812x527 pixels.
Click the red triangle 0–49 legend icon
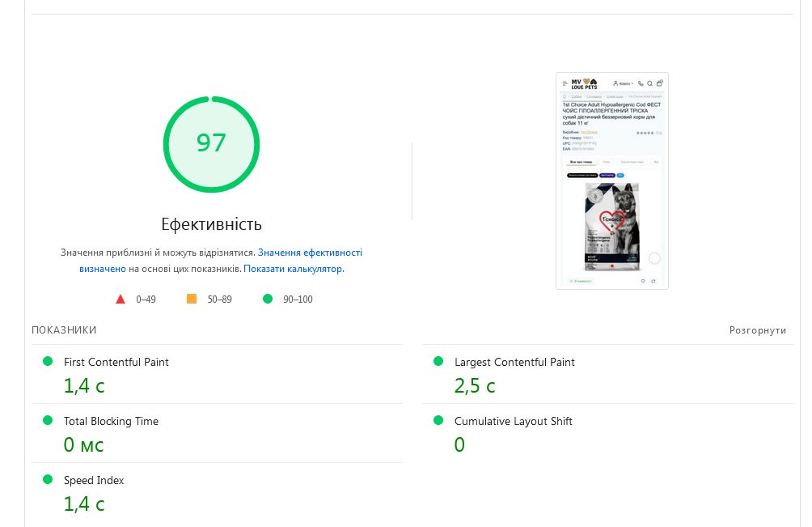(x=121, y=299)
